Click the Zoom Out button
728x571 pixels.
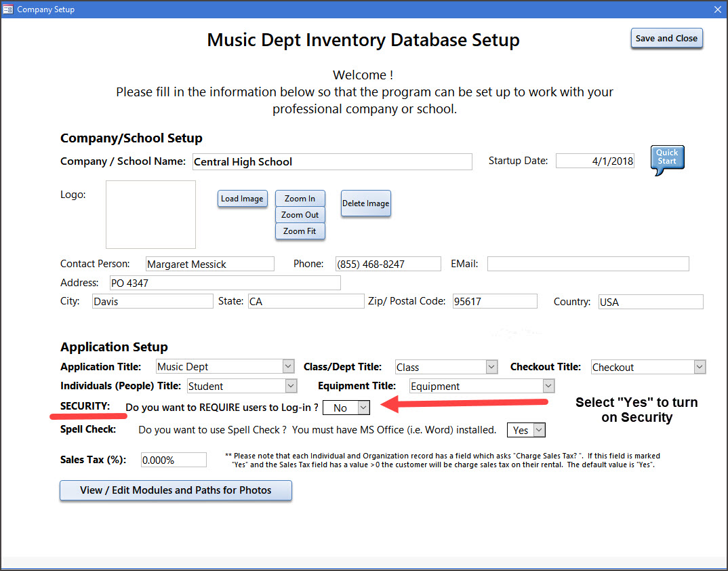click(x=300, y=215)
